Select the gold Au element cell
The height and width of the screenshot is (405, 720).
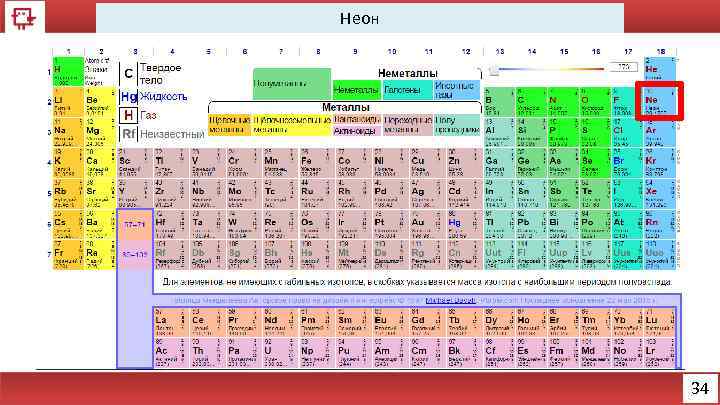[x=428, y=225]
